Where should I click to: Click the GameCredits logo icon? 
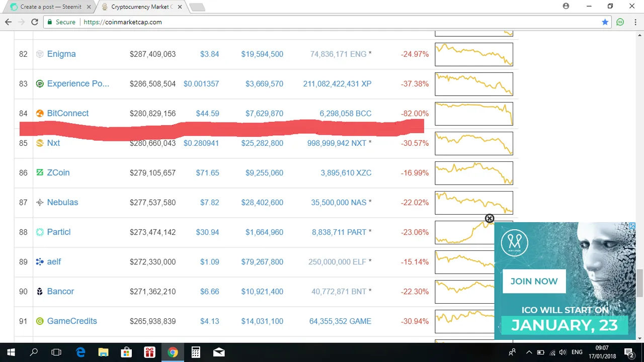[x=40, y=321]
